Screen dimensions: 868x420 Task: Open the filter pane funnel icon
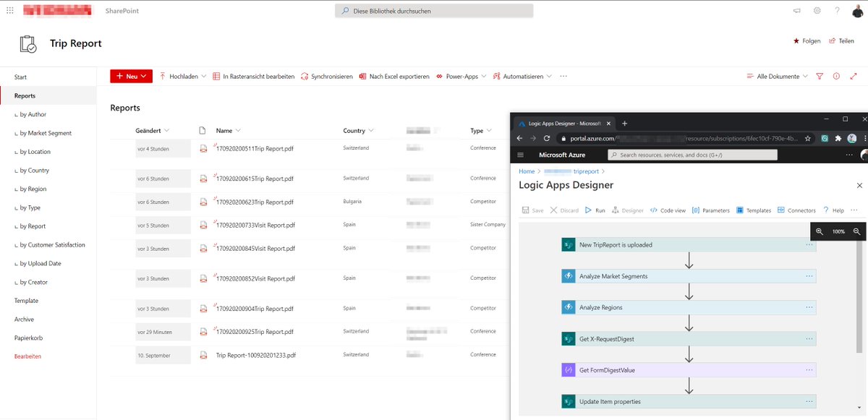820,76
